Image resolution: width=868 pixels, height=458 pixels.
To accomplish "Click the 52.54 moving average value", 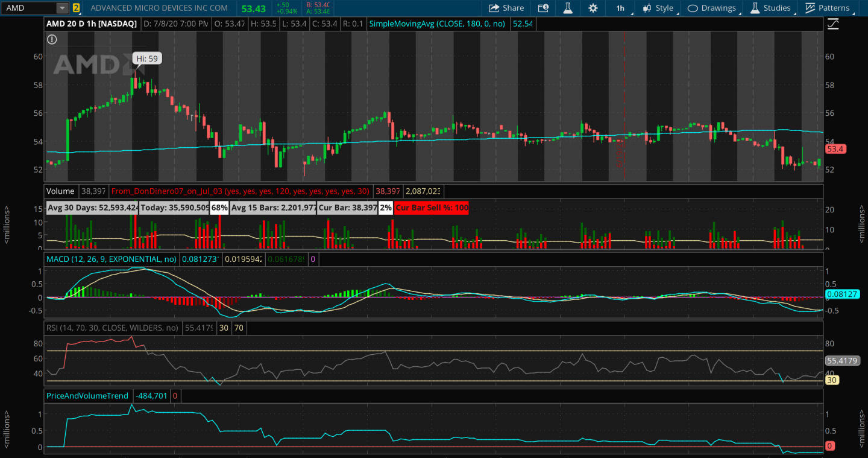I will pyautogui.click(x=522, y=24).
